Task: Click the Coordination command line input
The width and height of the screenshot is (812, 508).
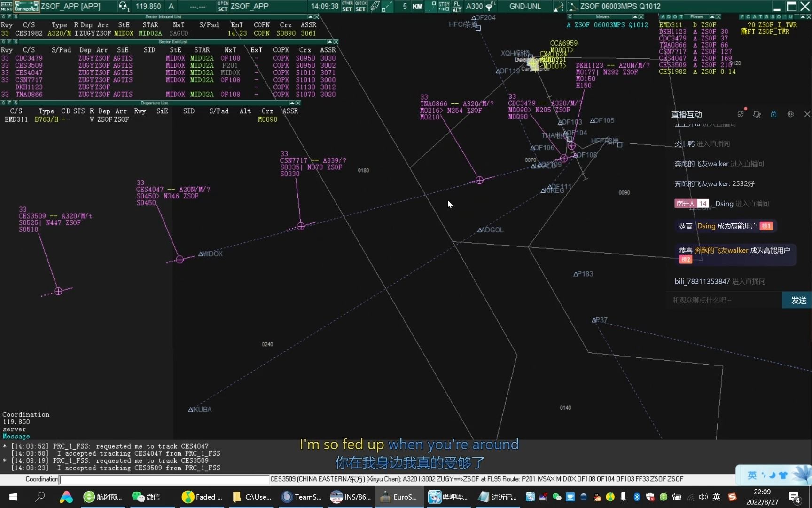Action: tap(164, 479)
